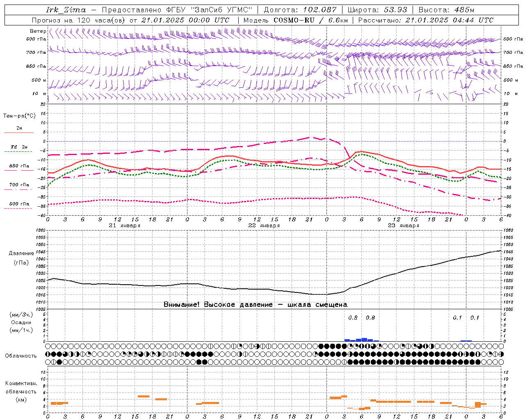Screen dimensions: 525x420
Task: Click the 21 января date label
Action: point(125,226)
